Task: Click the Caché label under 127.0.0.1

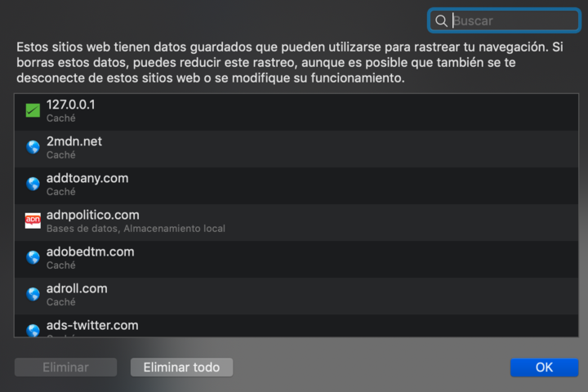Action: (x=60, y=118)
